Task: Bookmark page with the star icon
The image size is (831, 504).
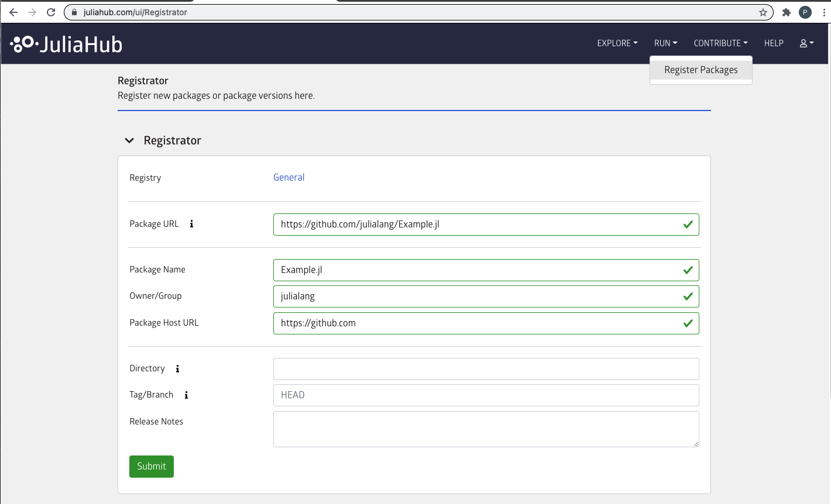Action: click(763, 12)
